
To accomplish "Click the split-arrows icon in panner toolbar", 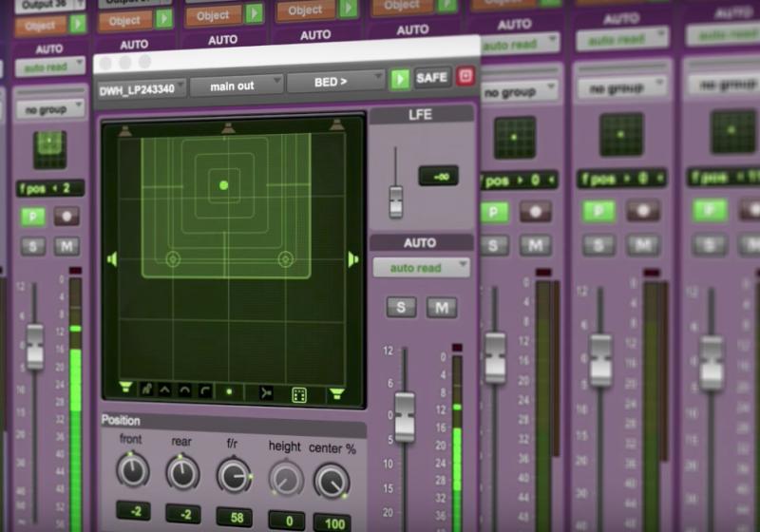I will click(x=266, y=393).
